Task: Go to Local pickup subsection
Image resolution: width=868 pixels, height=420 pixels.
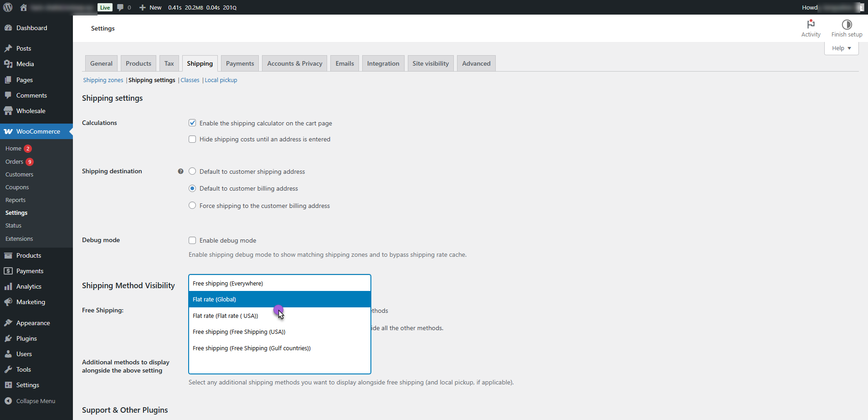Action: click(x=221, y=80)
